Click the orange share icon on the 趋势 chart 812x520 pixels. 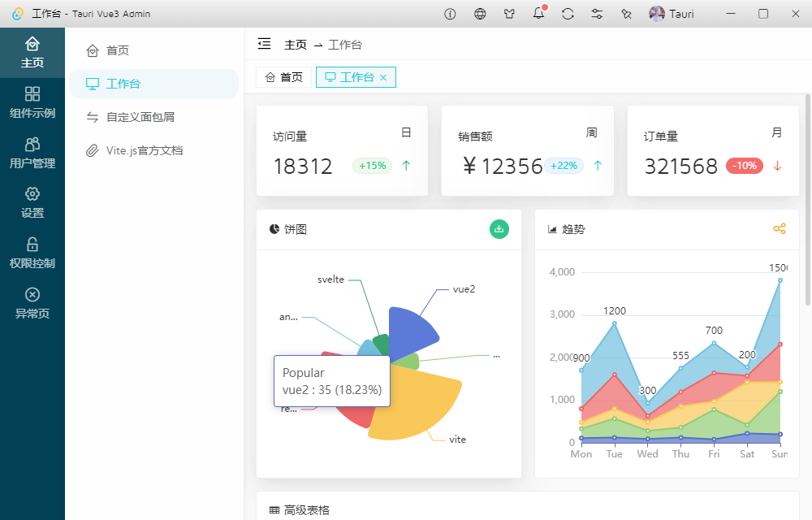tap(780, 229)
